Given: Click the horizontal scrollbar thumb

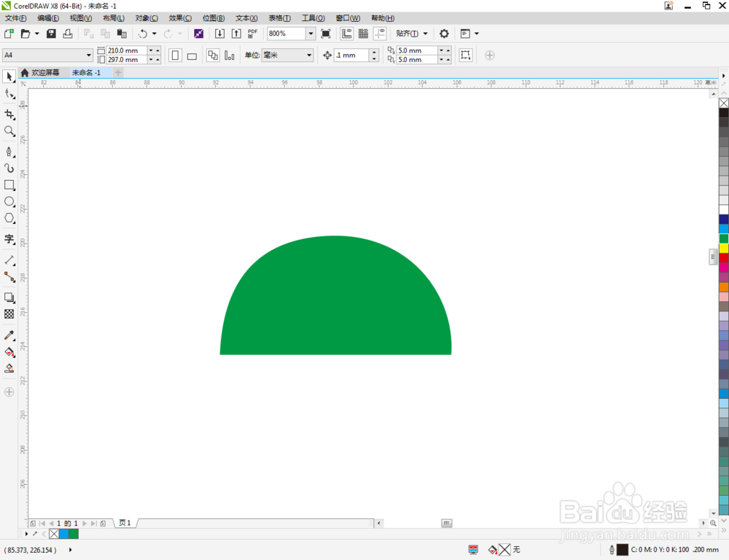Looking at the screenshot, I should click(x=446, y=524).
